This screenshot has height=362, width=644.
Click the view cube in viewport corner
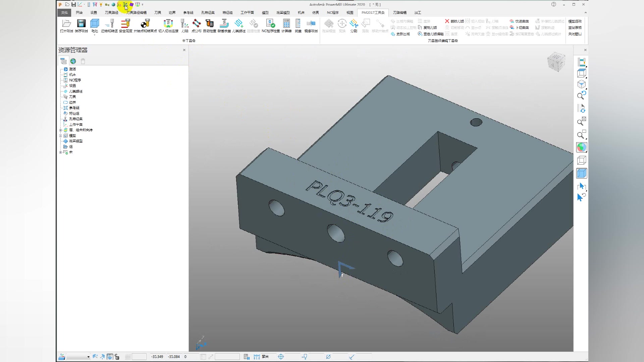(556, 62)
